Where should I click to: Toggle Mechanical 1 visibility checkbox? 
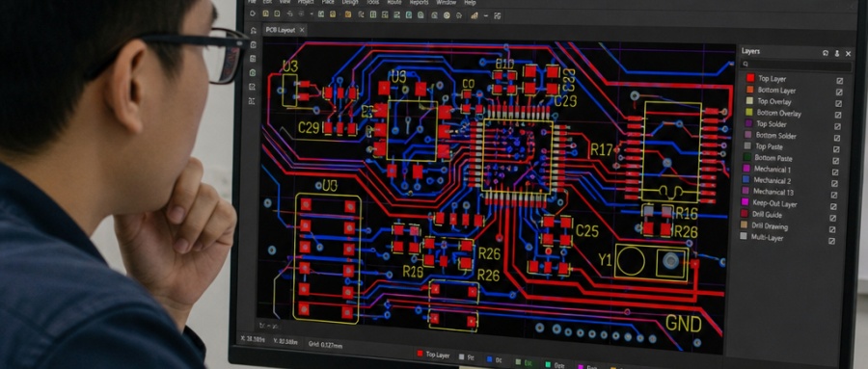click(x=835, y=172)
